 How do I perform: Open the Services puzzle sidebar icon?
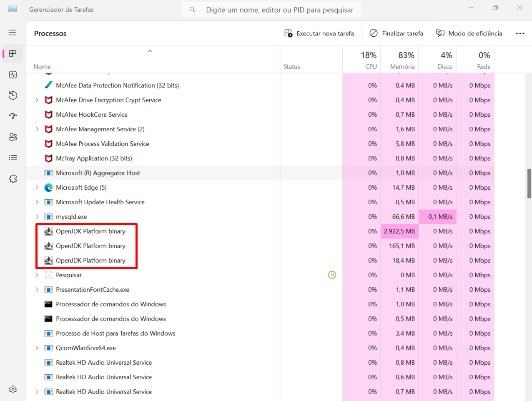click(13, 178)
